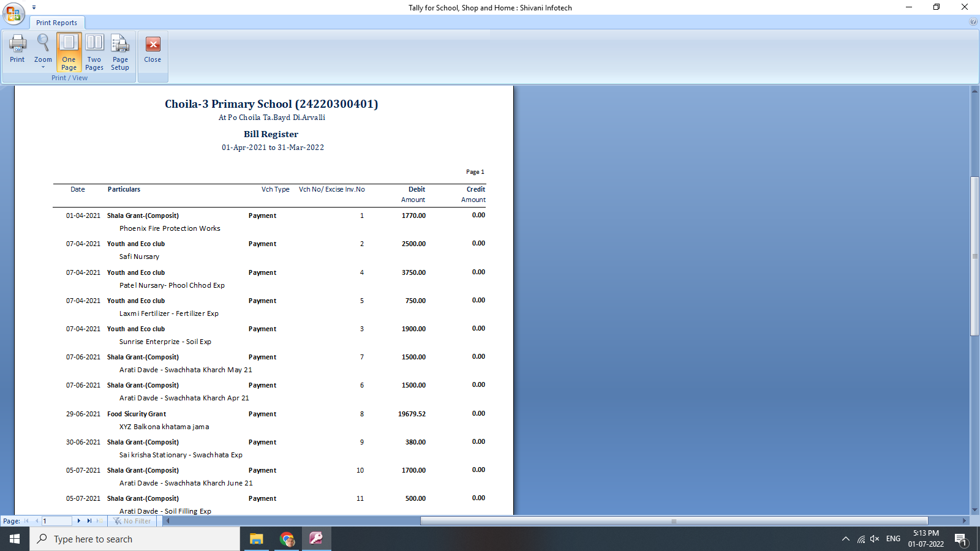Go to the next report page

78,520
